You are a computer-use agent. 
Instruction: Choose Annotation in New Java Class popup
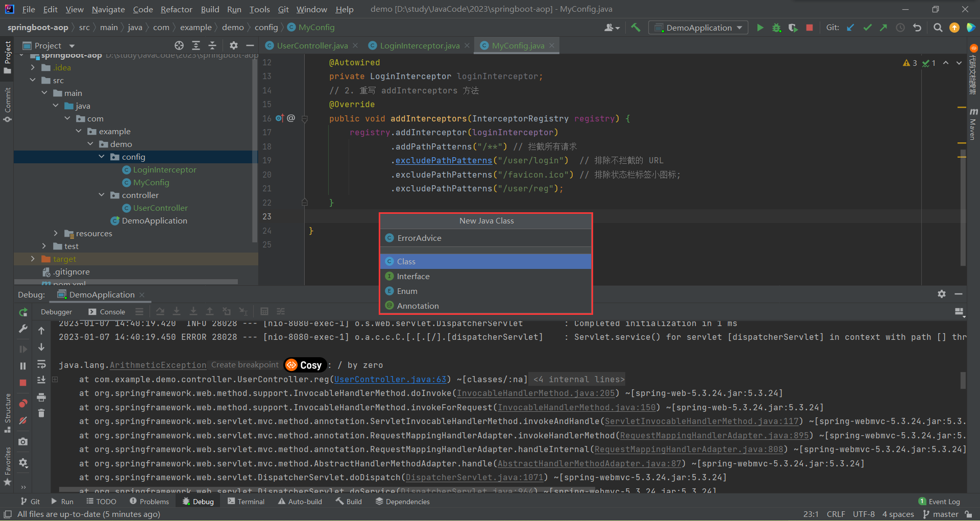tap(486, 306)
